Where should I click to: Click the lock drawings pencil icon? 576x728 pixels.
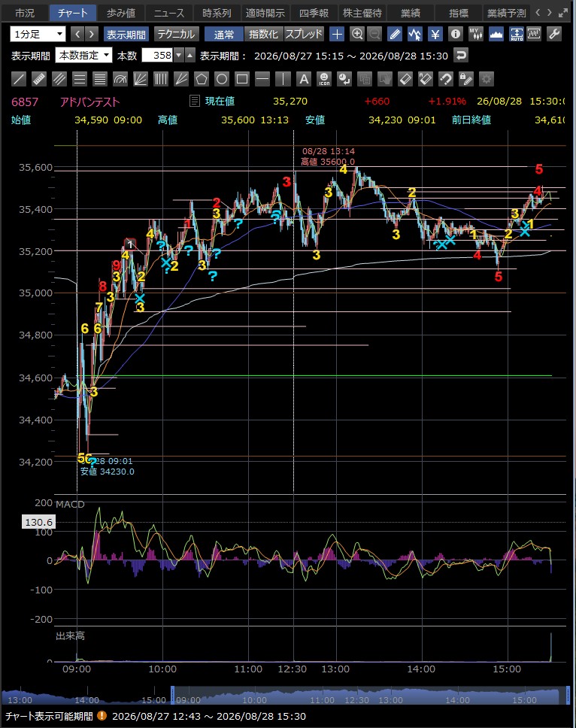point(466,79)
